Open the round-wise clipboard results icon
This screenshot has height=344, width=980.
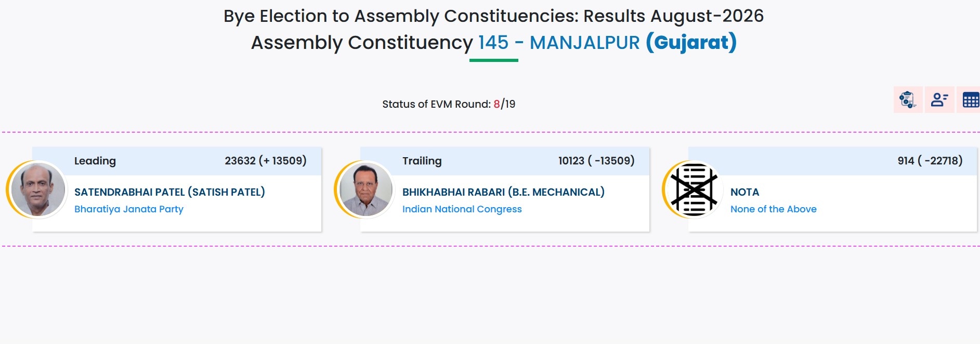(908, 99)
